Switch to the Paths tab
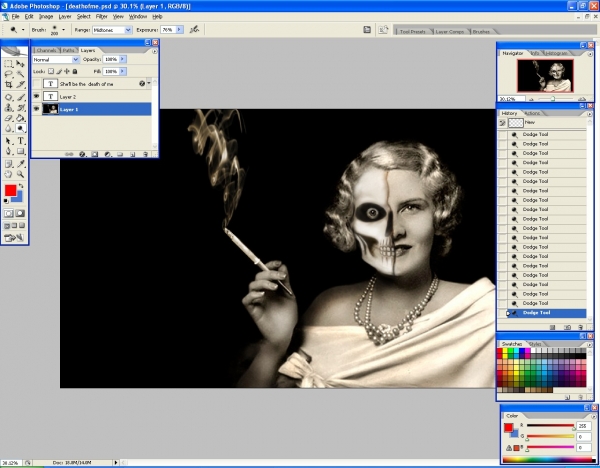The height and width of the screenshot is (468, 600). [68, 50]
